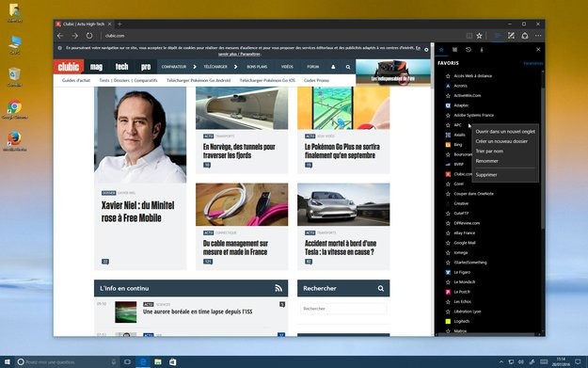Click the RSS icon in 'L'info en continu'
The width and height of the screenshot is (588, 368).
(x=278, y=288)
